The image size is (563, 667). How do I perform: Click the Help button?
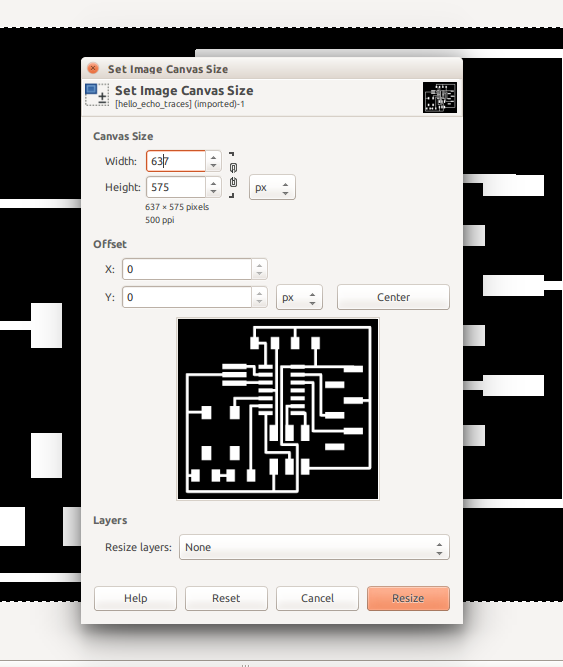(135, 599)
